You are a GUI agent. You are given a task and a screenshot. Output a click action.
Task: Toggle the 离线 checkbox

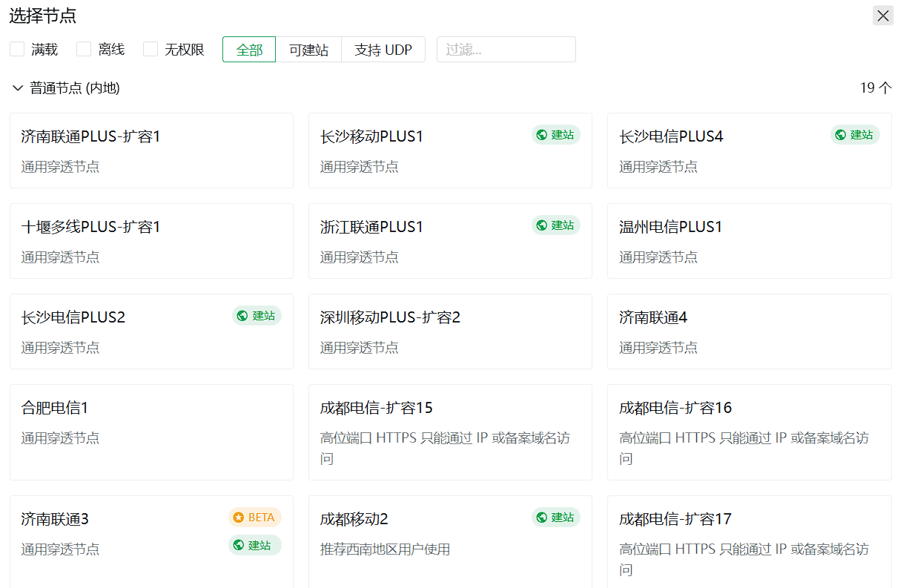point(84,50)
